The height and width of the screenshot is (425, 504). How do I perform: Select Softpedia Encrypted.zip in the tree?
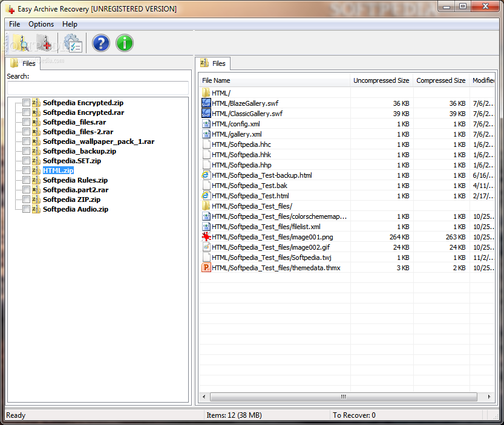[83, 103]
